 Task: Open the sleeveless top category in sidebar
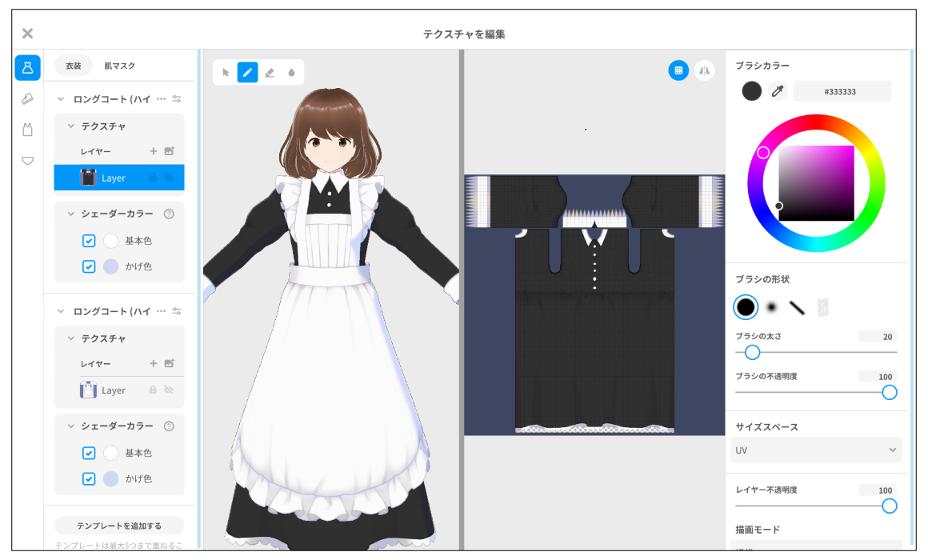click(x=27, y=130)
